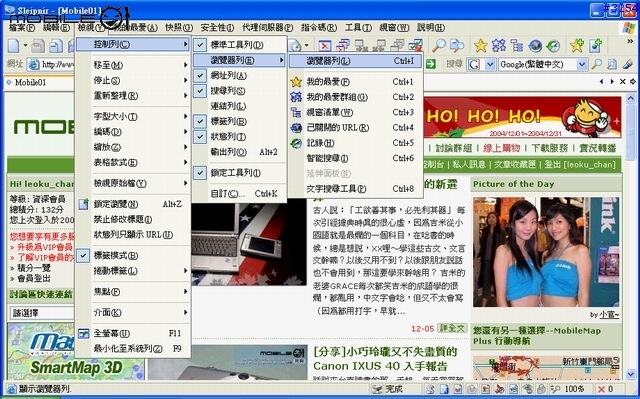Enable 禁止修改標題 option

click(x=133, y=219)
